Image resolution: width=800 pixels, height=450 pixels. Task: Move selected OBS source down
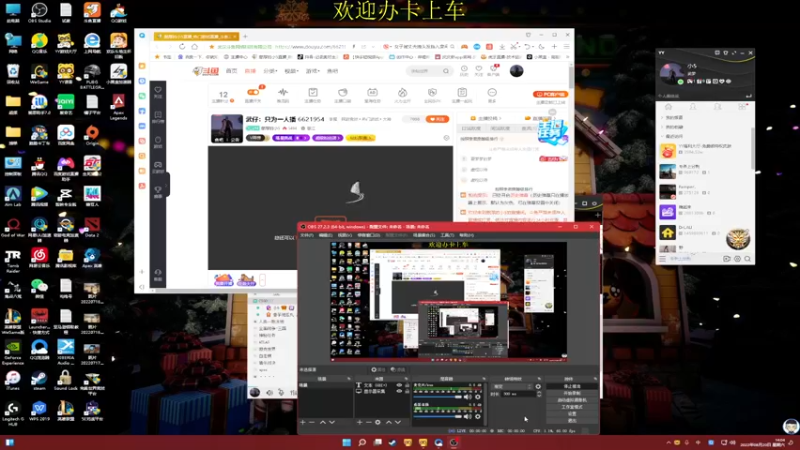click(398, 422)
